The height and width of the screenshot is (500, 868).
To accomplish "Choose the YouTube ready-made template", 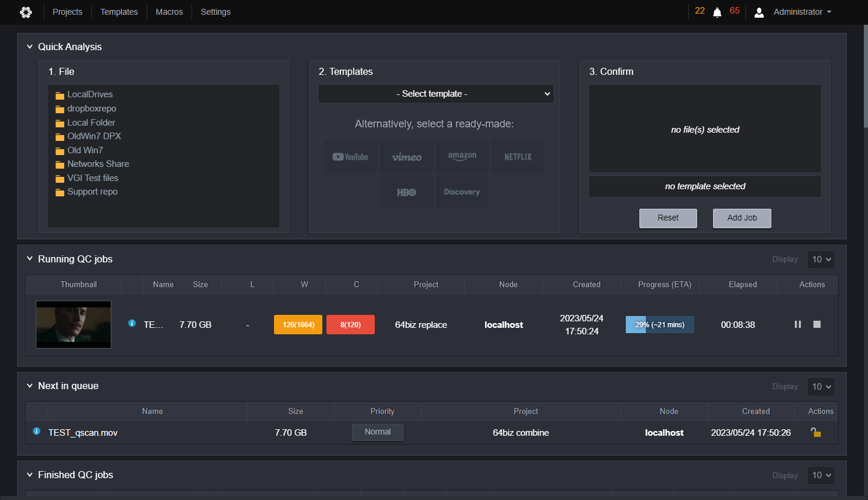I will tap(351, 157).
